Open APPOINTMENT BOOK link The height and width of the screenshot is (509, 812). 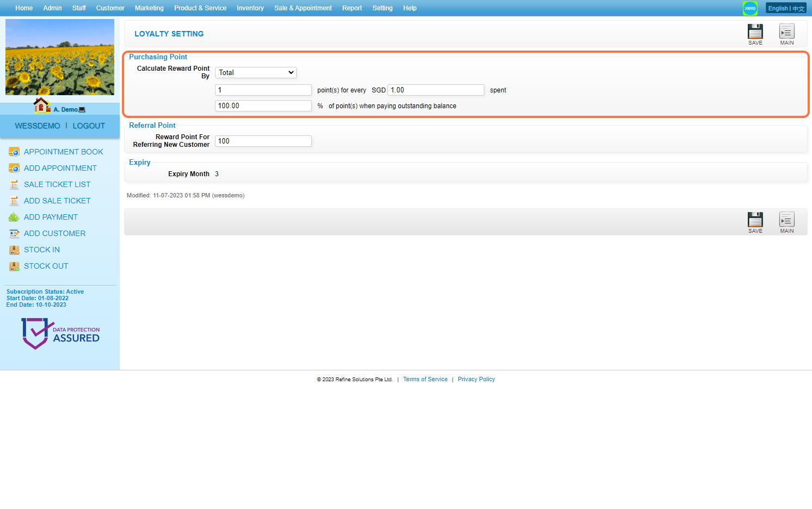64,152
